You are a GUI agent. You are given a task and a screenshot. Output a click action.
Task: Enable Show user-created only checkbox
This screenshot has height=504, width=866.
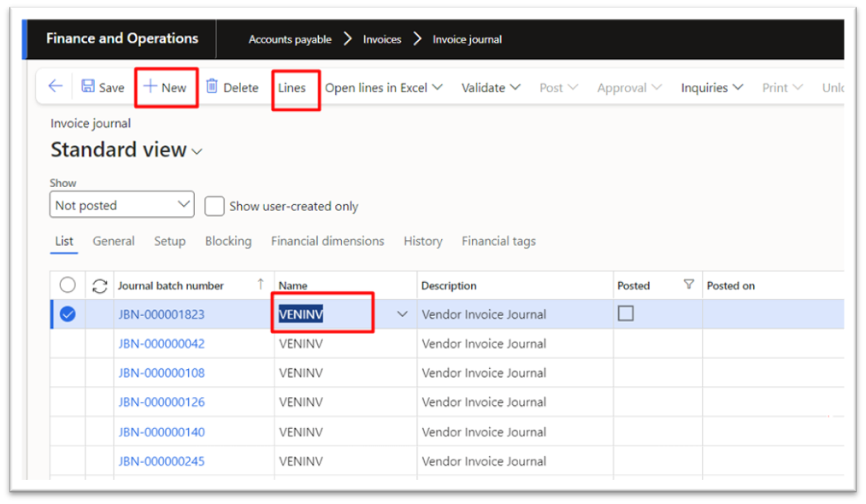215,206
